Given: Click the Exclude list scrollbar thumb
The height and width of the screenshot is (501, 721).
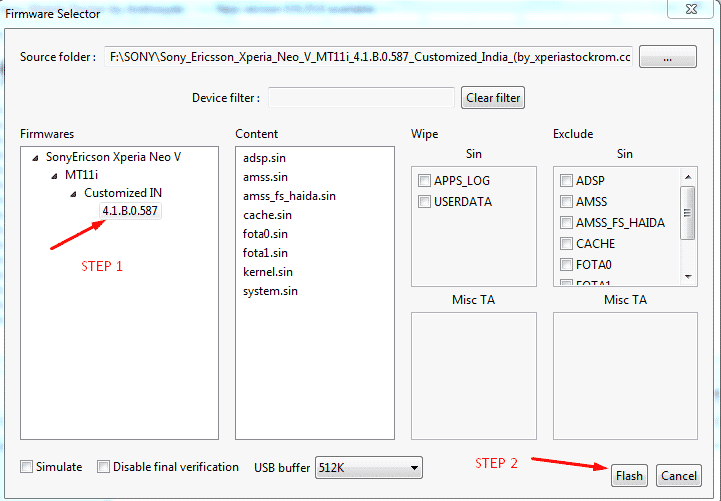Looking at the screenshot, I should 688,213.
